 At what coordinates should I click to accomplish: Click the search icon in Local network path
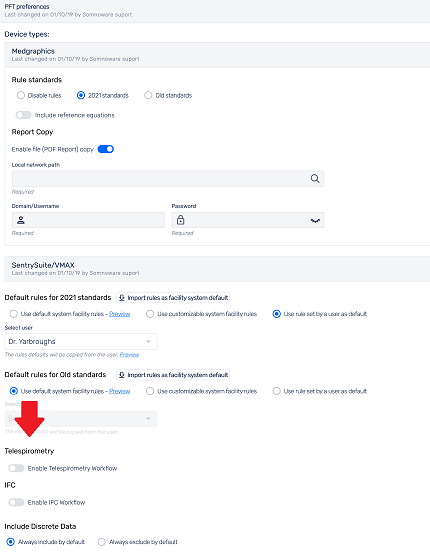pos(315,178)
